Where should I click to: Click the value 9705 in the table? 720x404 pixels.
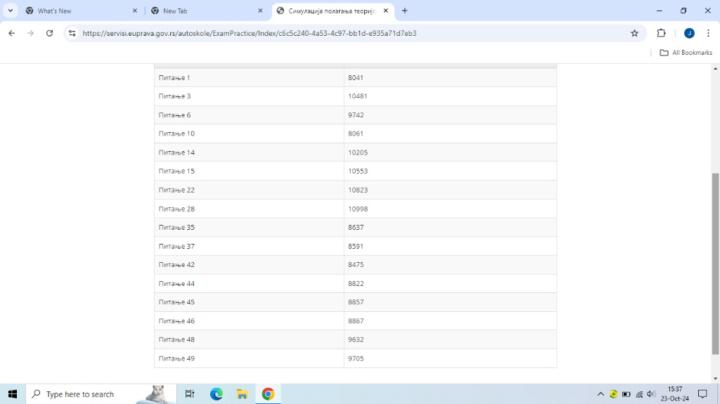355,359
